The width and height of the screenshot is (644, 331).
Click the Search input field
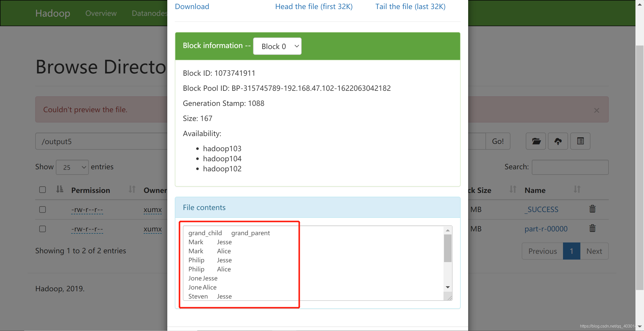coord(570,167)
